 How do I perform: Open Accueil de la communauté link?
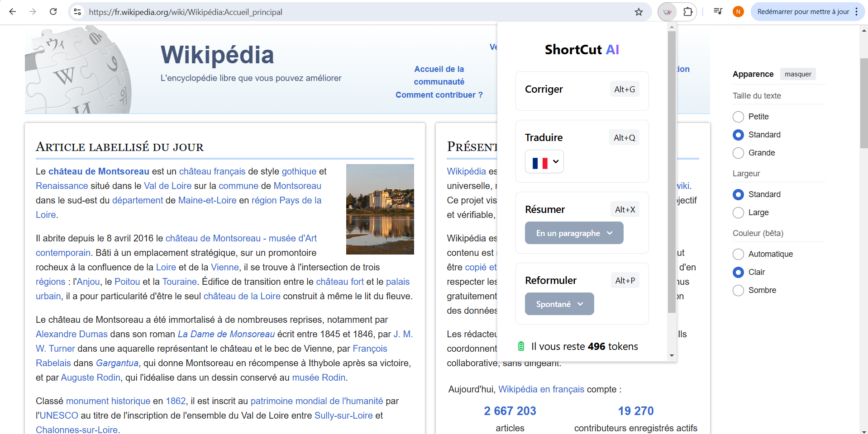(x=439, y=75)
